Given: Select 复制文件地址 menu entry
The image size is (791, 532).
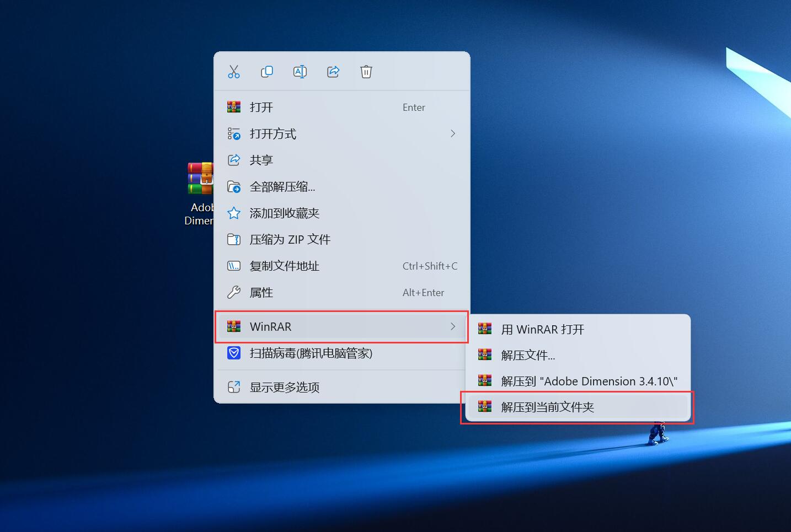Looking at the screenshot, I should point(285,266).
